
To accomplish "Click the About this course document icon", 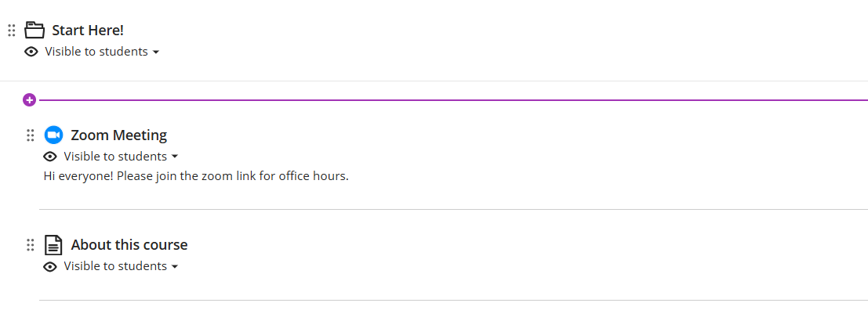I will pos(53,245).
